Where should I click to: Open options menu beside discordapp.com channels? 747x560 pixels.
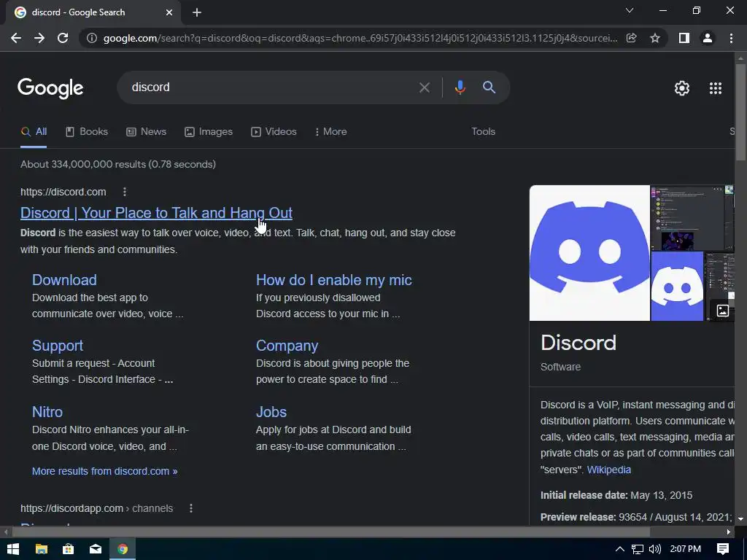(x=191, y=508)
